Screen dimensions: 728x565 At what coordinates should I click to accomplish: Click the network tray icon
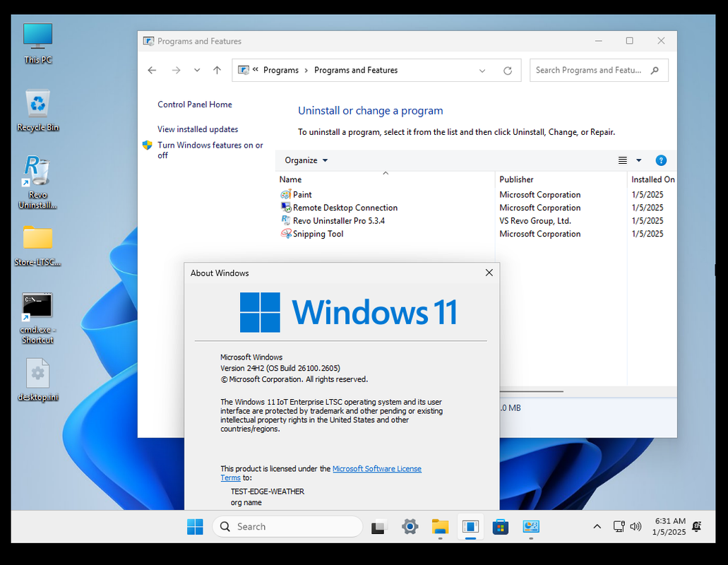[619, 526]
